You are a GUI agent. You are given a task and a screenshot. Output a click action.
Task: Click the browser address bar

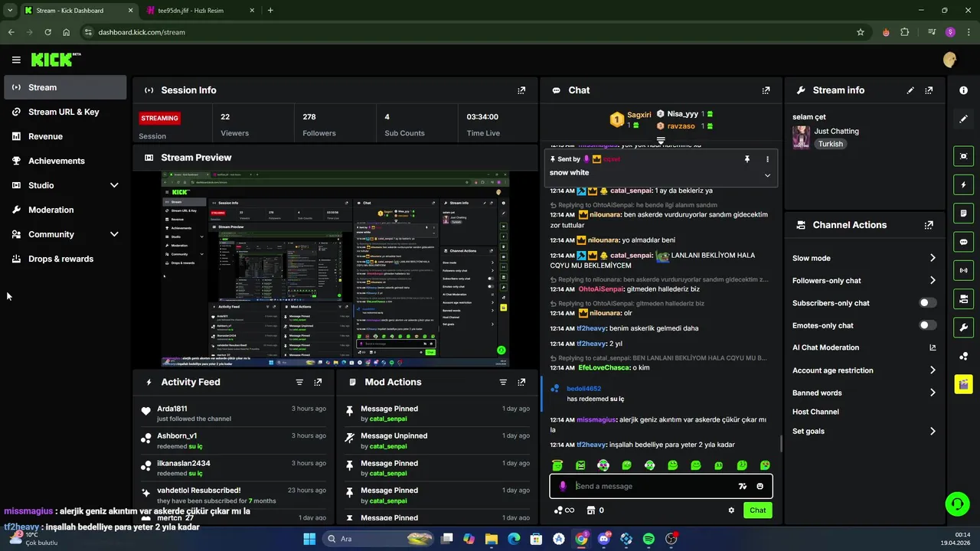467,32
